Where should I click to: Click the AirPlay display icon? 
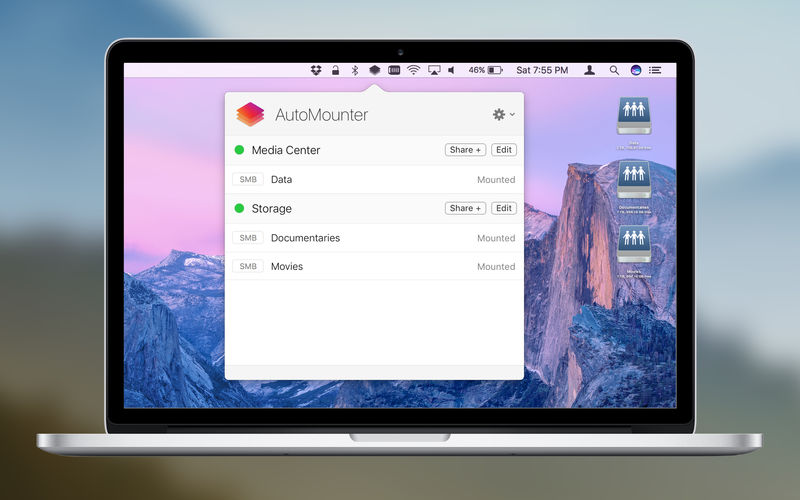click(434, 71)
